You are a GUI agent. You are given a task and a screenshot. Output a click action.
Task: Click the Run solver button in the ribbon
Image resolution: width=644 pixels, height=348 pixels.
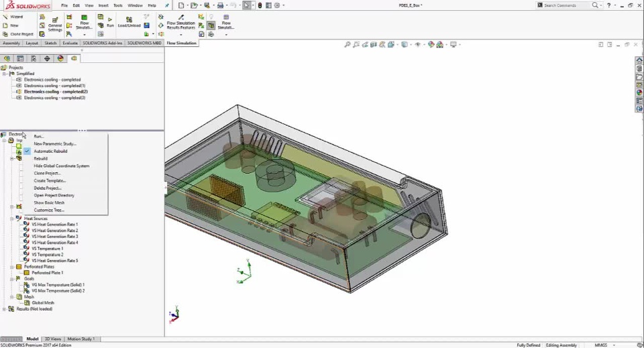(x=110, y=22)
